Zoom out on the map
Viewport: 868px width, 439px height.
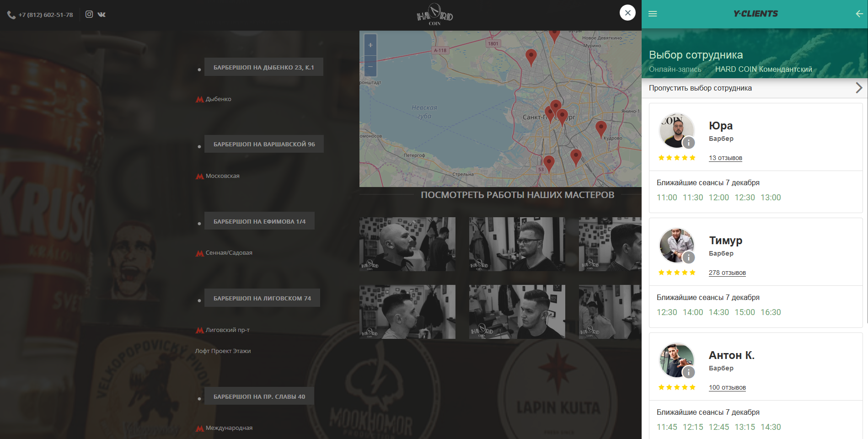pyautogui.click(x=370, y=67)
